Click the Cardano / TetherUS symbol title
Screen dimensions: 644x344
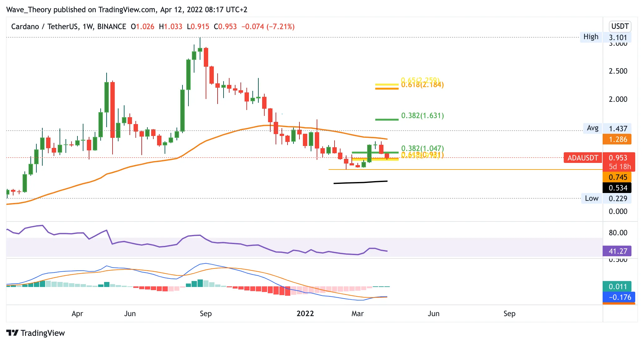[44, 27]
